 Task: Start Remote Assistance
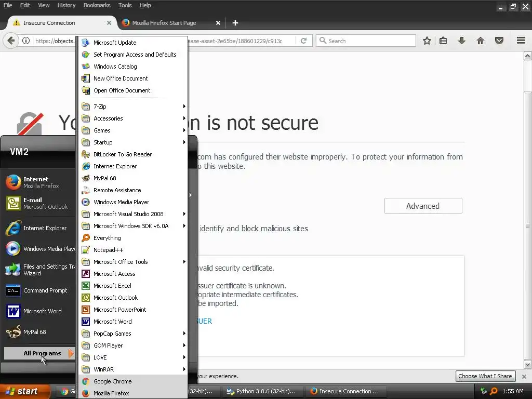[132, 190]
